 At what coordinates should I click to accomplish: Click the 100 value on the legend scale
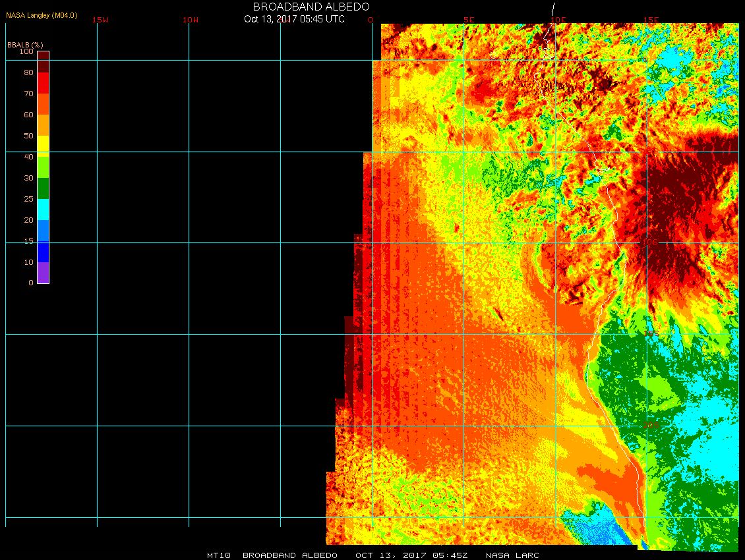(x=26, y=51)
